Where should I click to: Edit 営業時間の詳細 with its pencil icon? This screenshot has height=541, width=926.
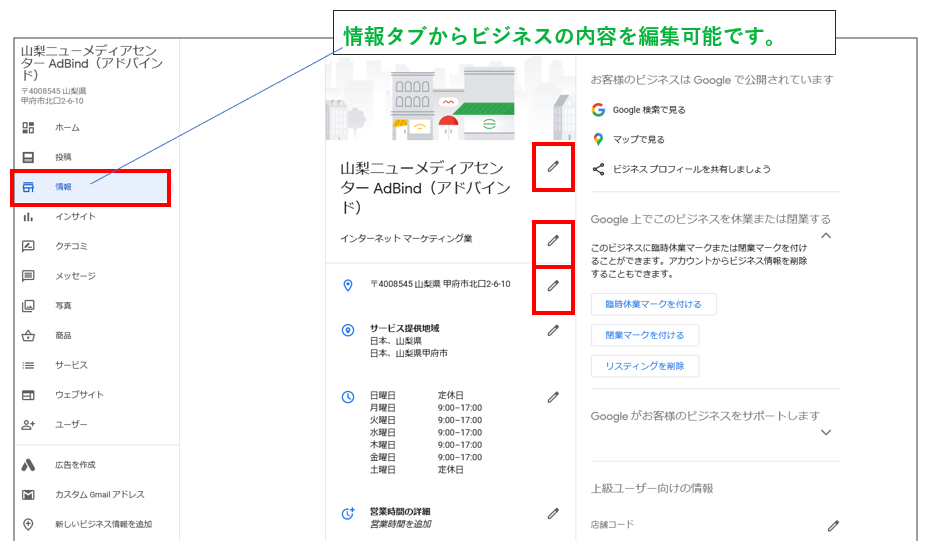tap(553, 514)
